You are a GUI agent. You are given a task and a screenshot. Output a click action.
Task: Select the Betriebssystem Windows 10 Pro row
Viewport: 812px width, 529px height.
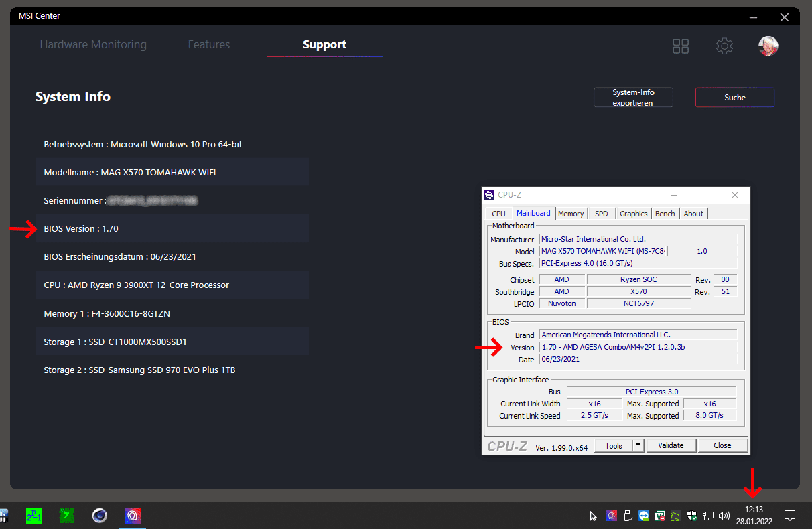pos(172,144)
